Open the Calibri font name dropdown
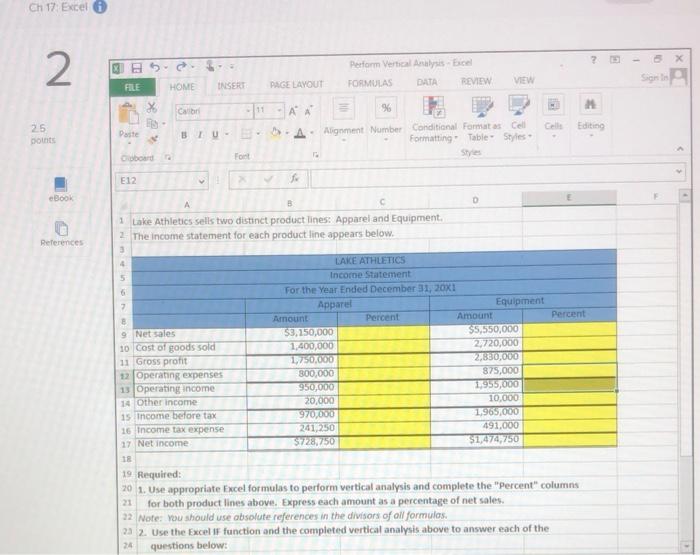The height and width of the screenshot is (555, 700). point(249,110)
